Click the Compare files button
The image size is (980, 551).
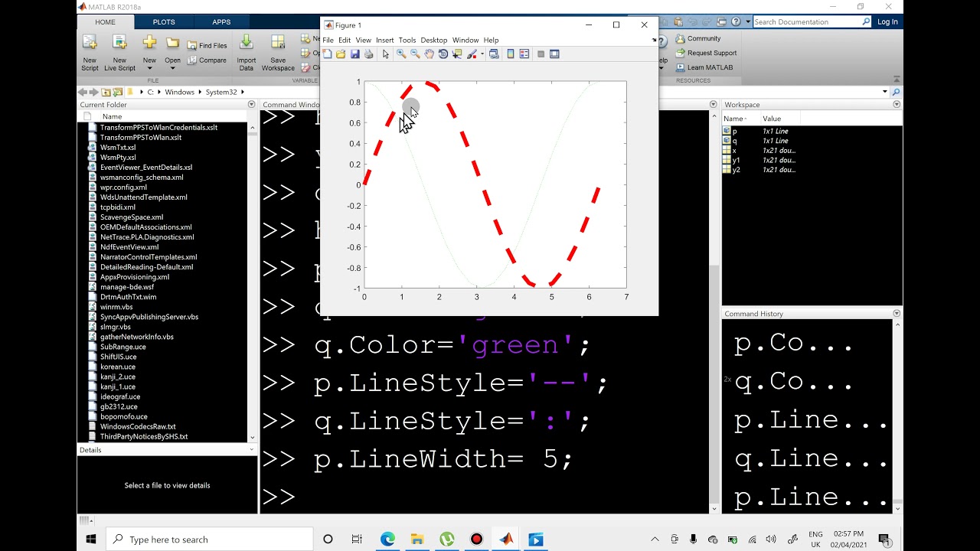tap(207, 60)
